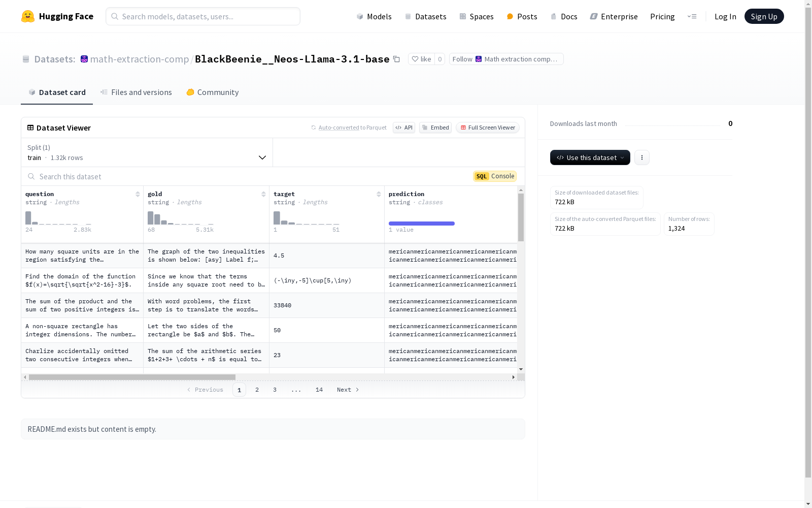This screenshot has height=508, width=812.
Task: Sort the question column
Action: 138,194
